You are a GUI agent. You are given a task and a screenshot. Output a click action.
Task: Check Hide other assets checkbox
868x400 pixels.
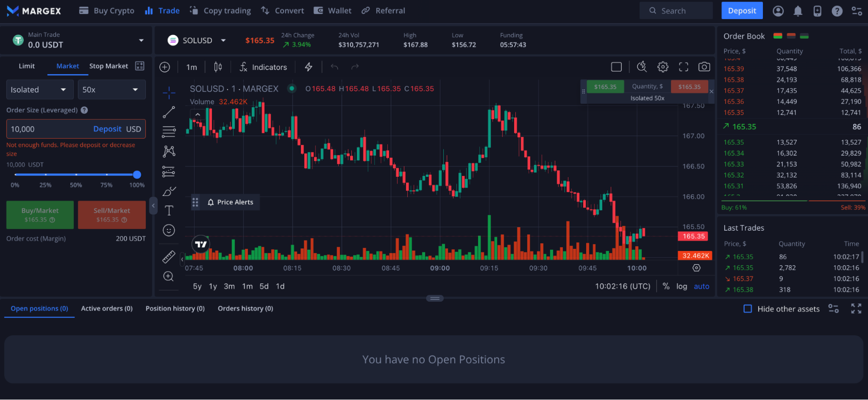pos(748,309)
